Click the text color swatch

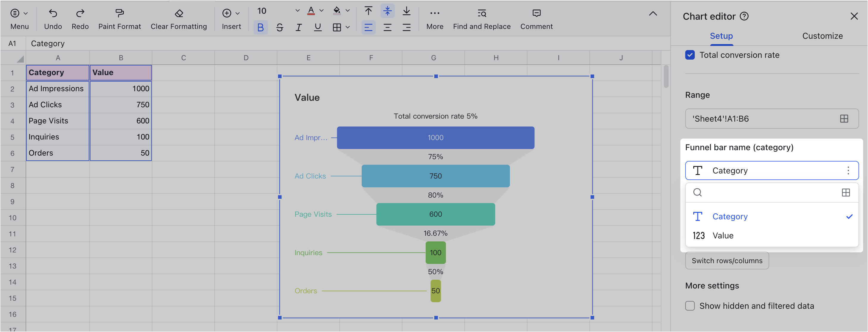click(311, 11)
